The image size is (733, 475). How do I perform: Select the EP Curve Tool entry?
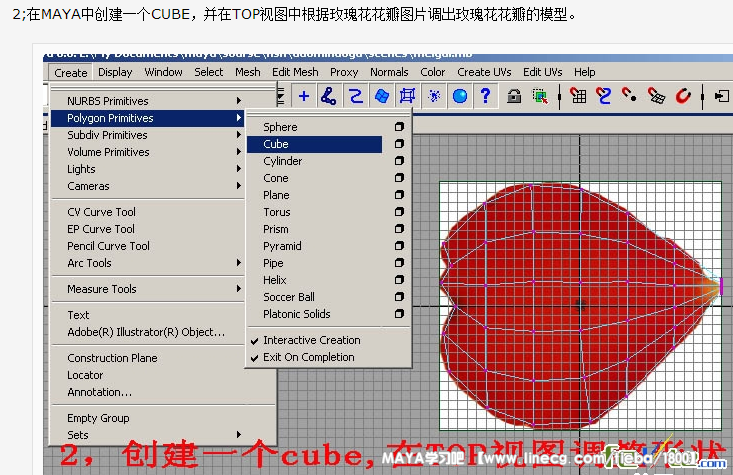(101, 229)
